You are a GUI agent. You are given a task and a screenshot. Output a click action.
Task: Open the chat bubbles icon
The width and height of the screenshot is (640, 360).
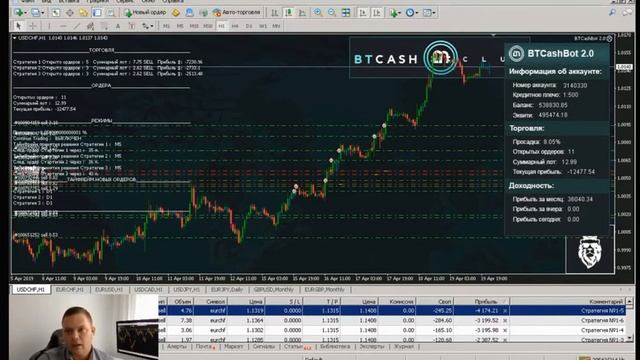click(627, 13)
